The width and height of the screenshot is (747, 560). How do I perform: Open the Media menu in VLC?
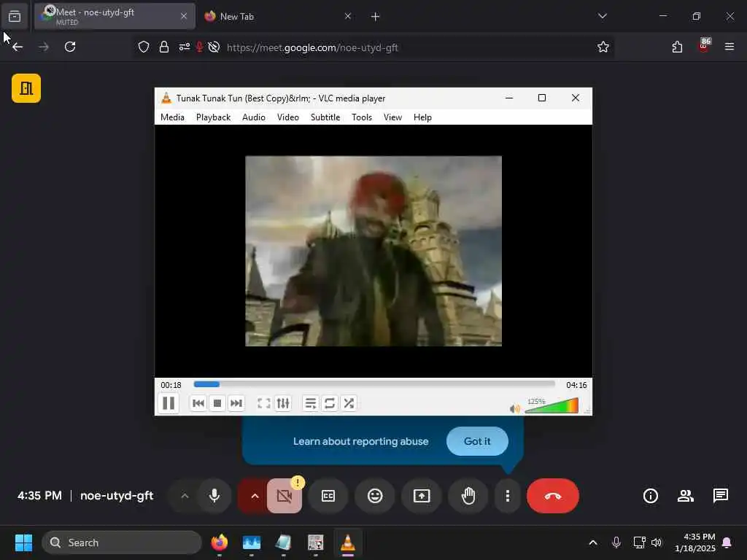pyautogui.click(x=172, y=117)
